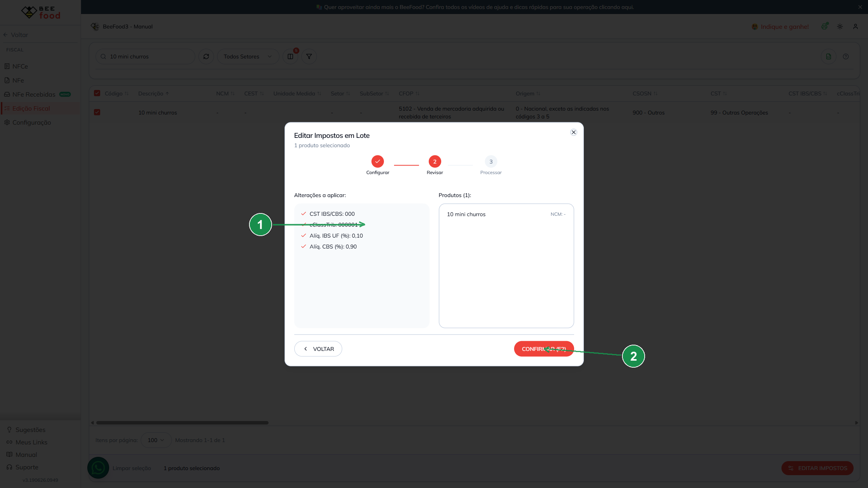Screen dimensions: 868x488
Task: Sort by the Descrição column
Action: point(154,93)
